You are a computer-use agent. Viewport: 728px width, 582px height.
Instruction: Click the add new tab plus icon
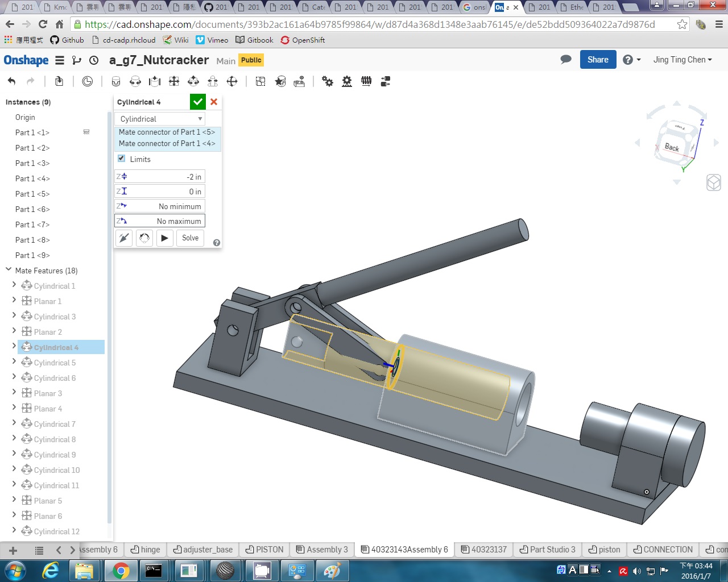click(x=13, y=550)
